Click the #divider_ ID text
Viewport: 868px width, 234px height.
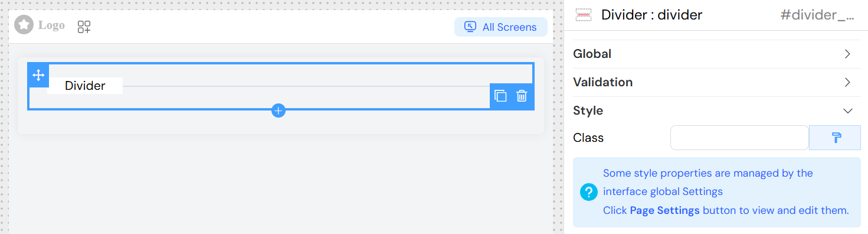[817, 15]
